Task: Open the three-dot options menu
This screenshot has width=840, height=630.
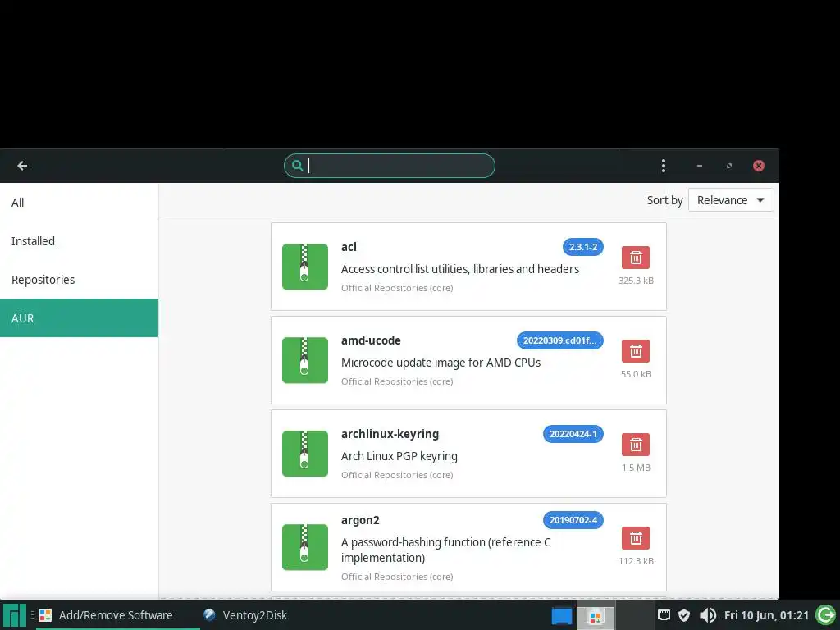Action: point(663,166)
